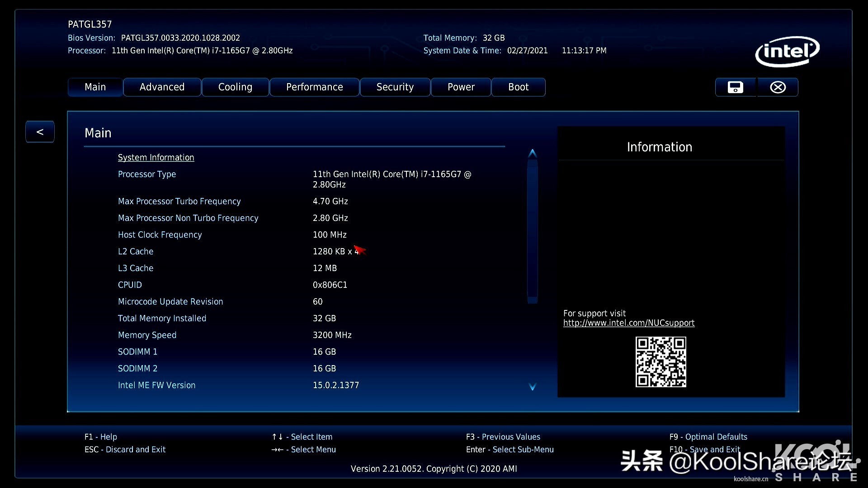Select the Processor Type row
The height and width of the screenshot is (488, 868).
click(x=147, y=174)
